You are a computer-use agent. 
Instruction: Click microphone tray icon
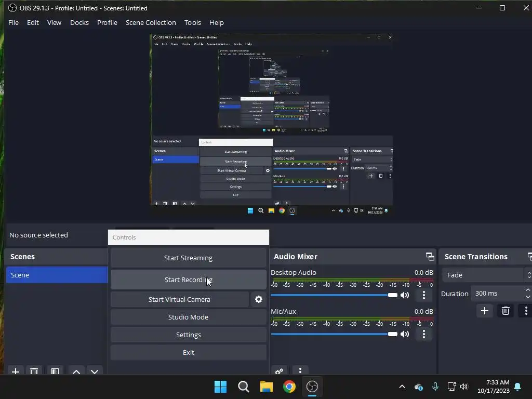(435, 387)
